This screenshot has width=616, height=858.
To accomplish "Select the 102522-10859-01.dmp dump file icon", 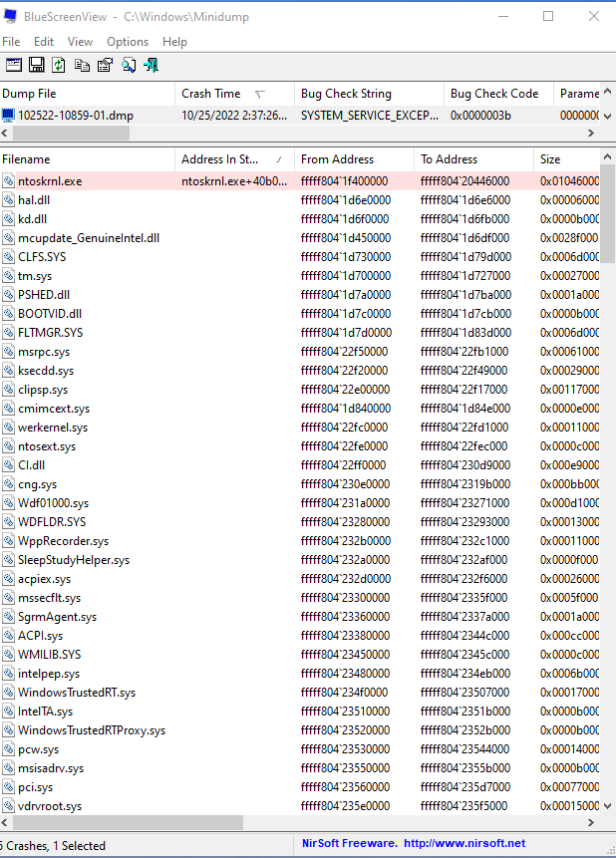I will pos(9,115).
